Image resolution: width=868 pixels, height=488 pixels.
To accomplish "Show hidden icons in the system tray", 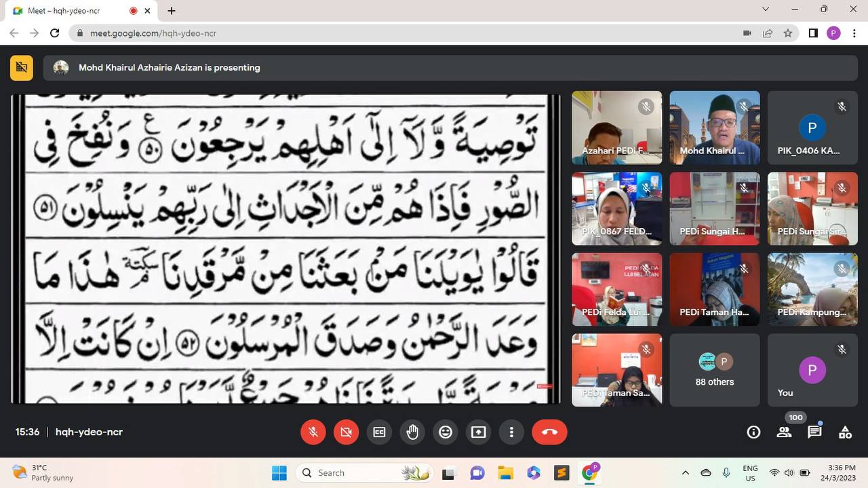I will tap(685, 473).
